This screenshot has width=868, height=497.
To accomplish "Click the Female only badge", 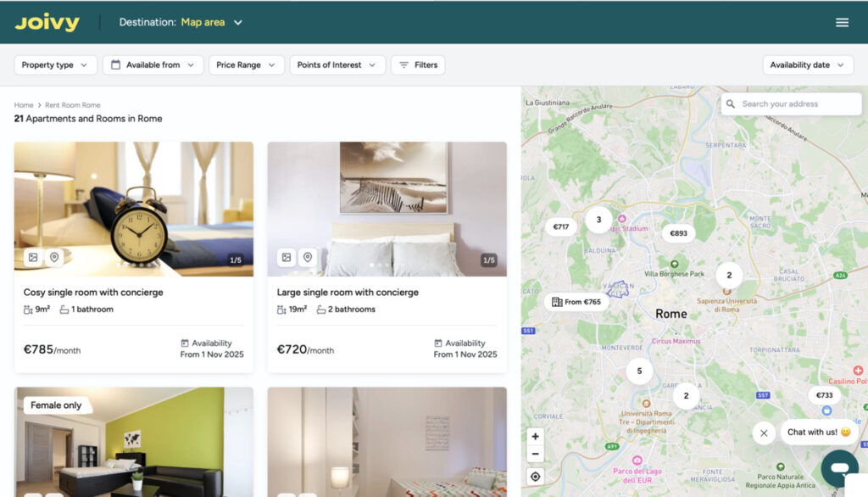I will 56,405.
